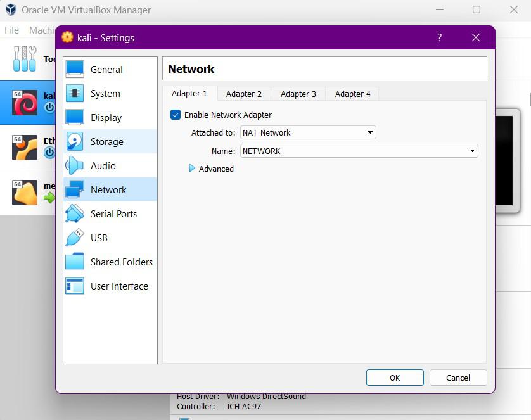Click the powered-off status icon of Eth VM
Image resolution: width=531 pixels, height=420 pixels.
[x=49, y=152]
